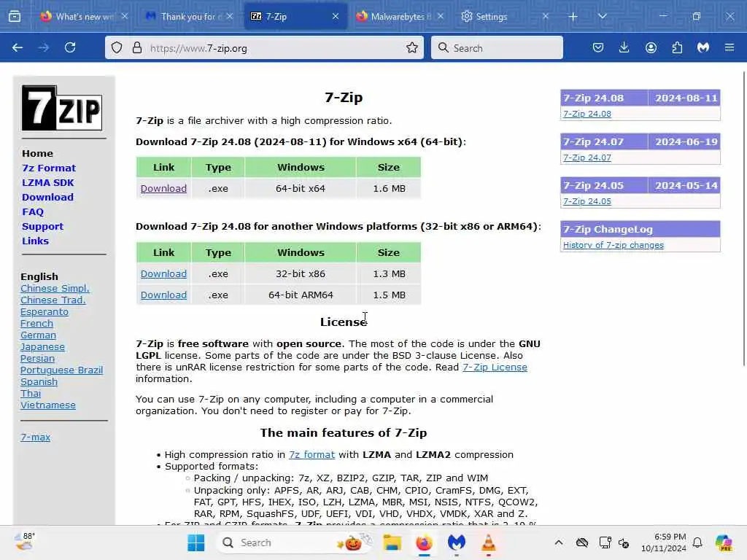The image size is (747, 560).
Task: Switch language to Portuguese Brazil
Action: tap(61, 370)
